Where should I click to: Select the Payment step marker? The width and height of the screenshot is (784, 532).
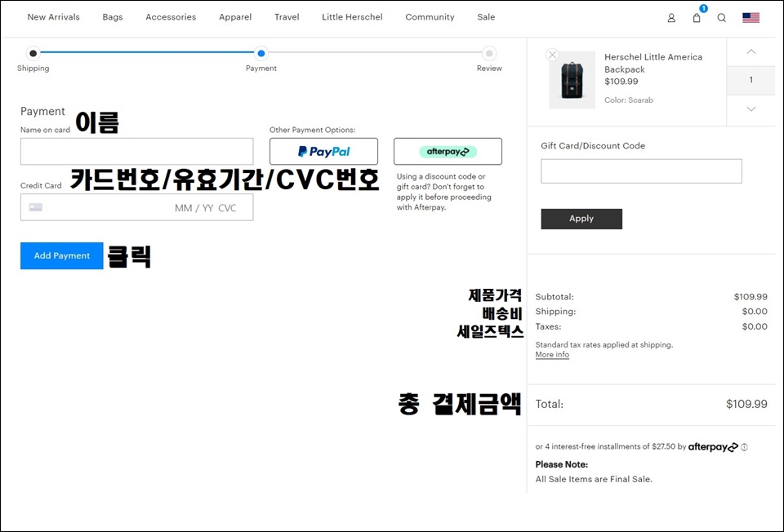[x=261, y=53]
